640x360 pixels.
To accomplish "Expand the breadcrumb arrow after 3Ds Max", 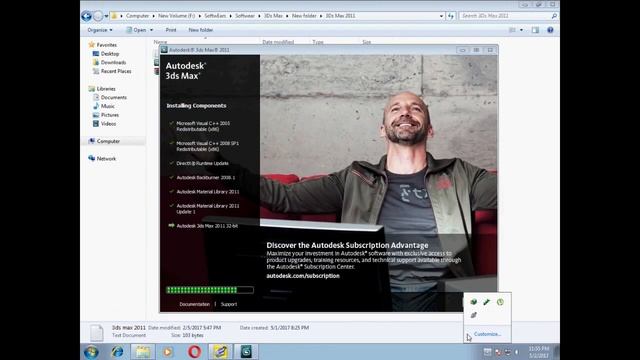I will click(x=287, y=16).
